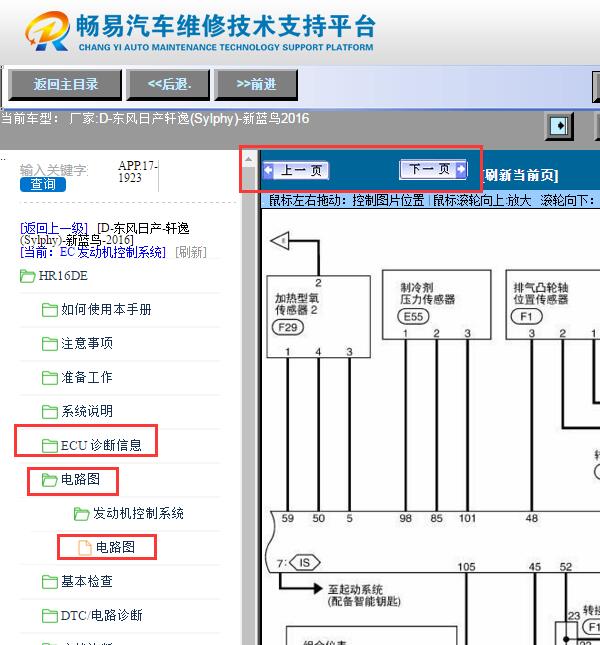Click the folder icon beside DTC/电路诊断
Screen dimensions: 600x645
click(50, 616)
